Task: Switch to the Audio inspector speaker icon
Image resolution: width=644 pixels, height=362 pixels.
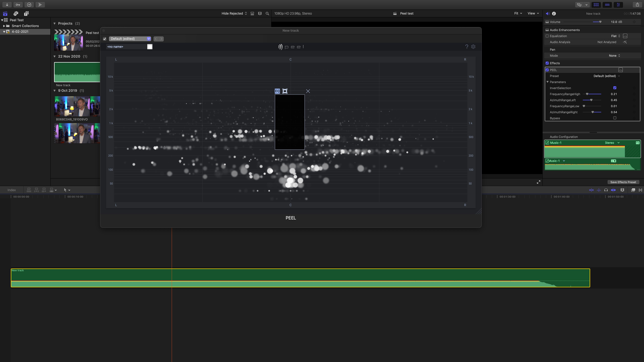Action: click(548, 13)
